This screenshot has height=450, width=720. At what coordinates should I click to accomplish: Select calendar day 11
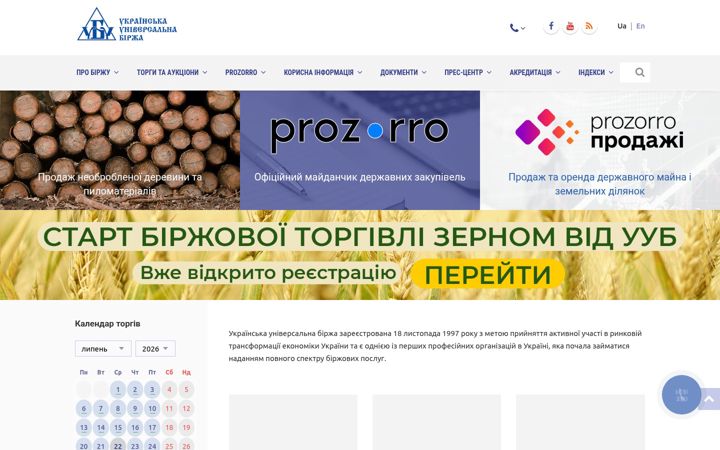pos(169,408)
